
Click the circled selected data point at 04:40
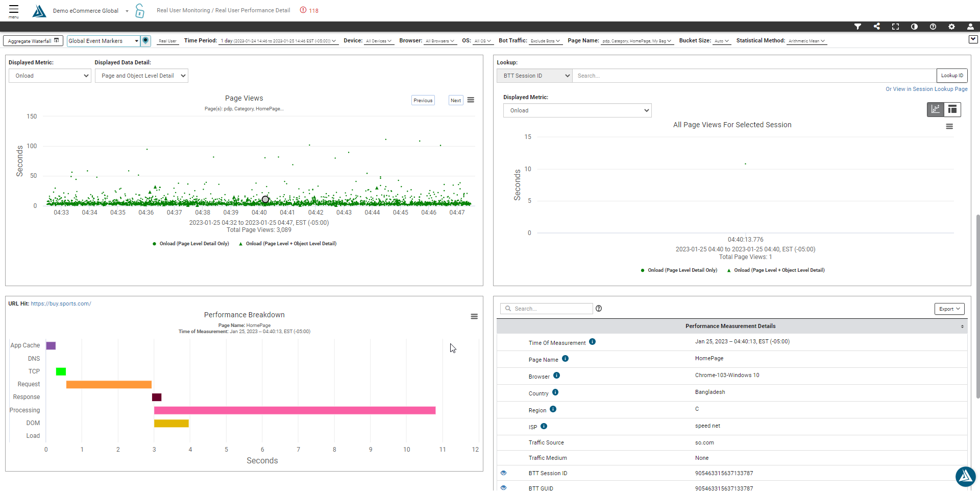point(265,199)
